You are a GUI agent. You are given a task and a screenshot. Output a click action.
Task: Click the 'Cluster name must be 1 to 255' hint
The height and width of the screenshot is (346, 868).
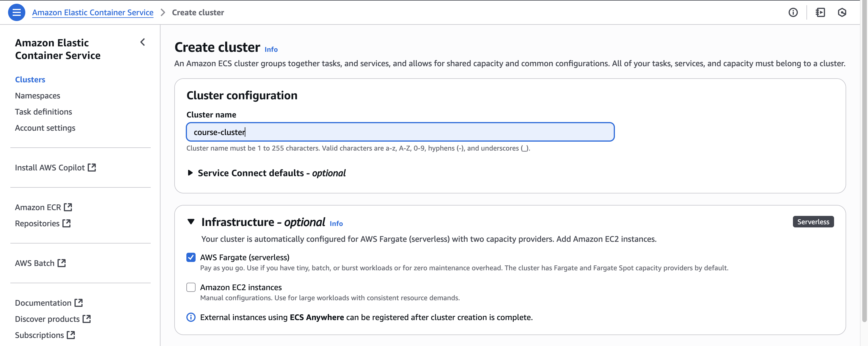358,148
